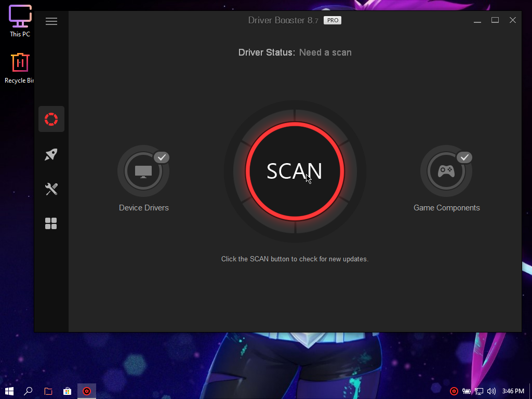Open the network tray icon
532x399 pixels.
478,391
